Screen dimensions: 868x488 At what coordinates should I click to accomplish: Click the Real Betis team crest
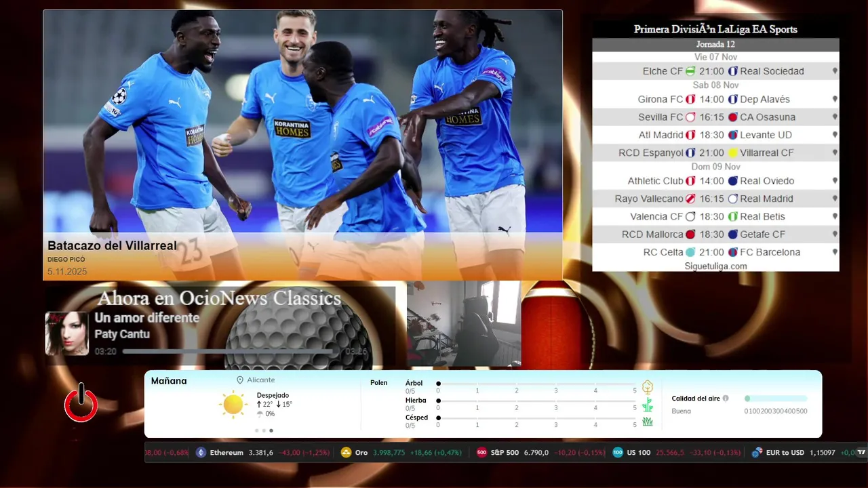pyautogui.click(x=733, y=217)
